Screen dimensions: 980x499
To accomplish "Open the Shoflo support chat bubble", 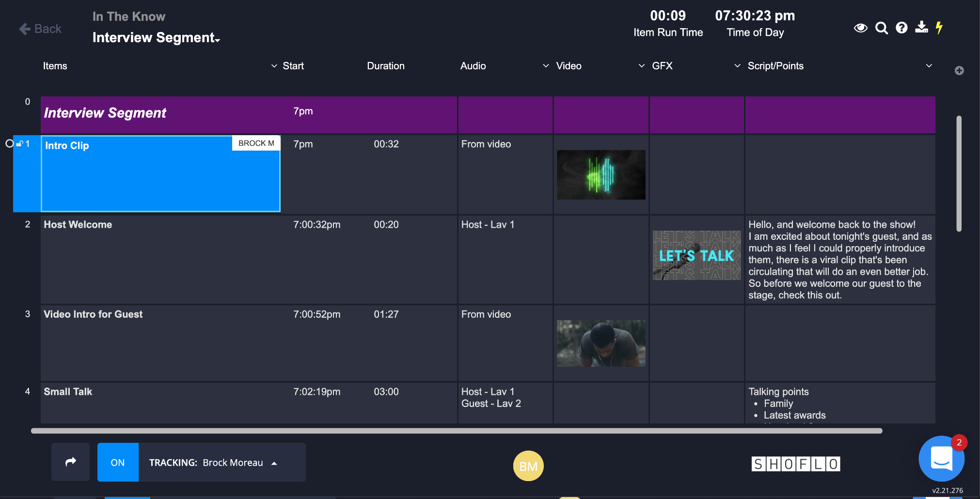I will click(x=941, y=458).
